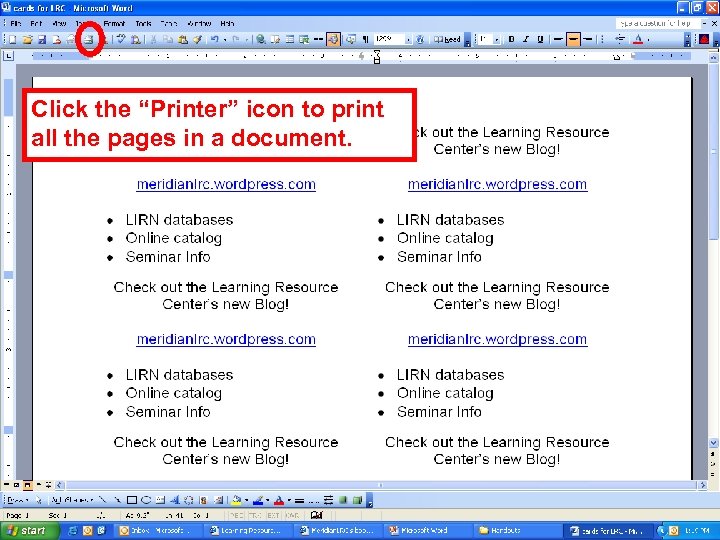Align text to the right

coord(587,39)
